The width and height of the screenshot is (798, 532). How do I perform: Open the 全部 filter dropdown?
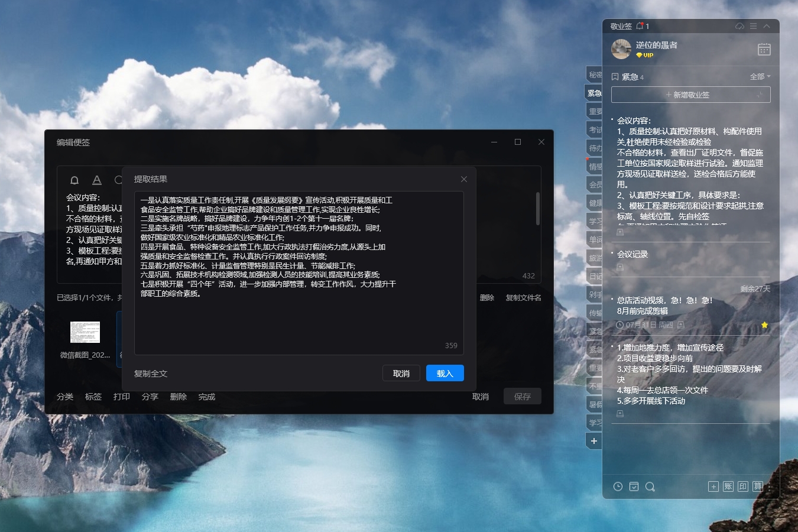click(760, 77)
